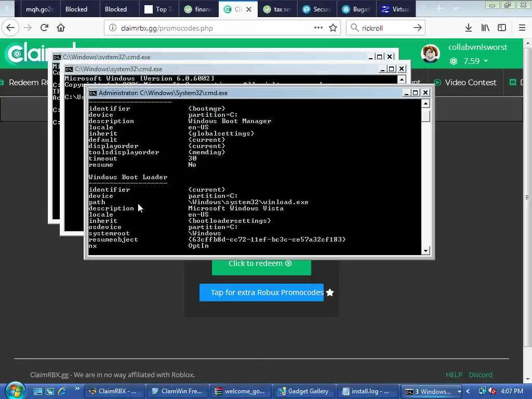Open the page actions three-dot menu
This screenshot has width=532, height=399.
(318, 28)
